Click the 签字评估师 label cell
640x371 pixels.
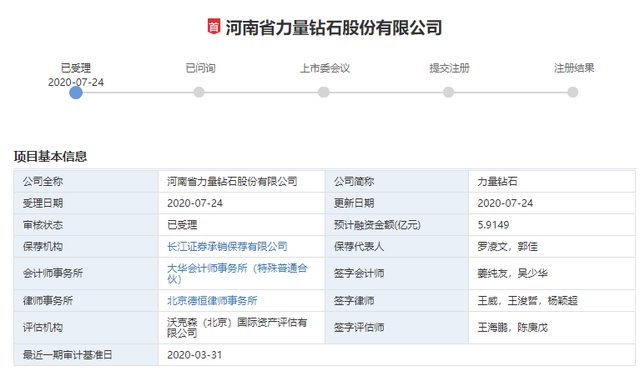click(x=397, y=328)
